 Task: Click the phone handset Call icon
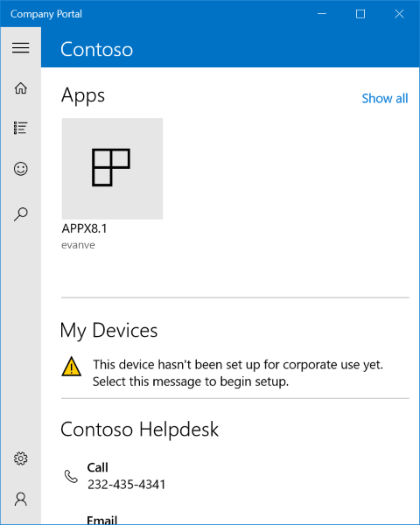pos(71,477)
